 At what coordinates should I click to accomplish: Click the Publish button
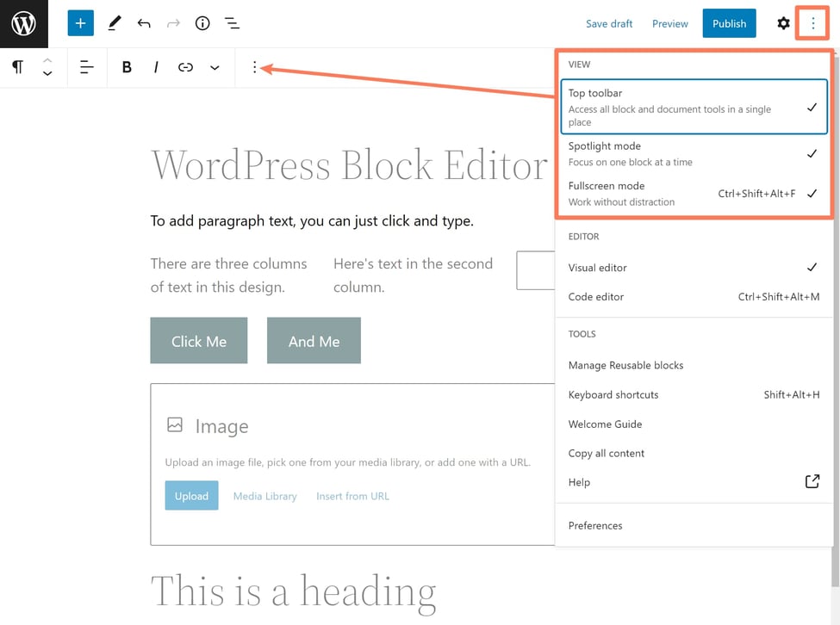coord(729,24)
